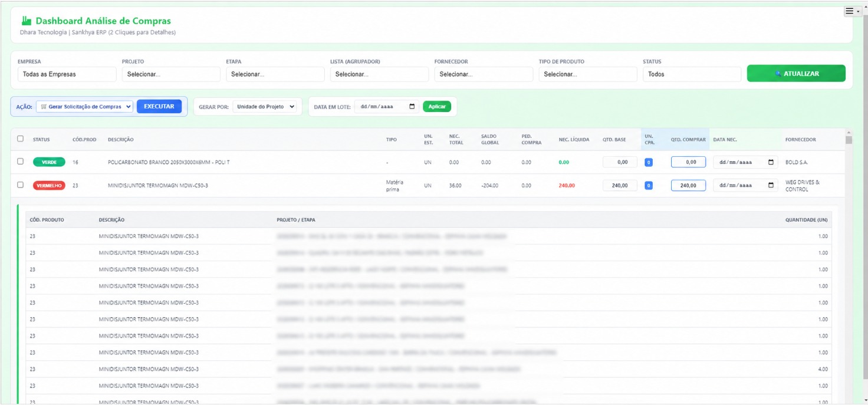
Task: Click Qtd. Comprar field with 240,00
Action: 688,185
